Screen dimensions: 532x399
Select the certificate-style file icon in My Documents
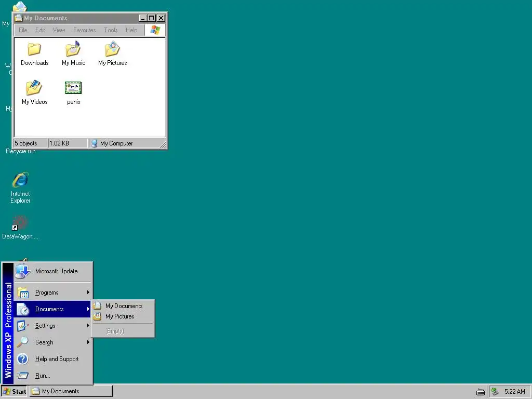(x=73, y=88)
